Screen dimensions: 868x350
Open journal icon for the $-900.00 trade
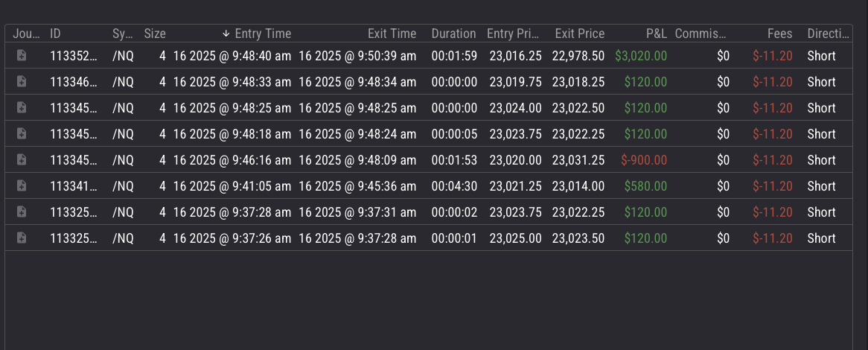(x=22, y=160)
